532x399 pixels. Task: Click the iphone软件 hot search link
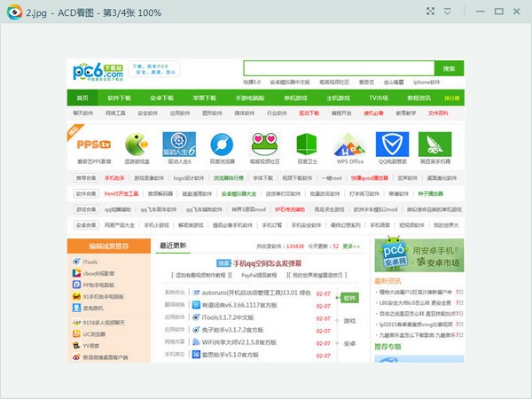426,82
